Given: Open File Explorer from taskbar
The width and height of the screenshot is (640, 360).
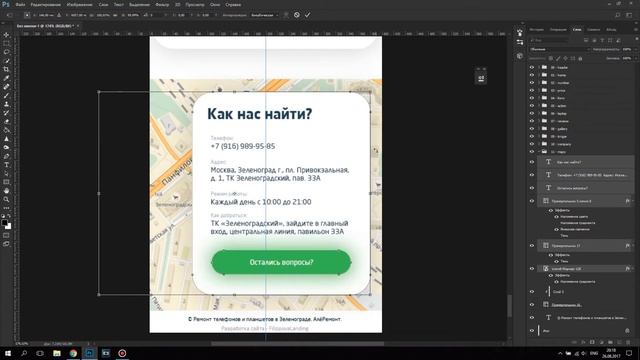Looking at the screenshot, I should pyautogui.click(x=57, y=353).
